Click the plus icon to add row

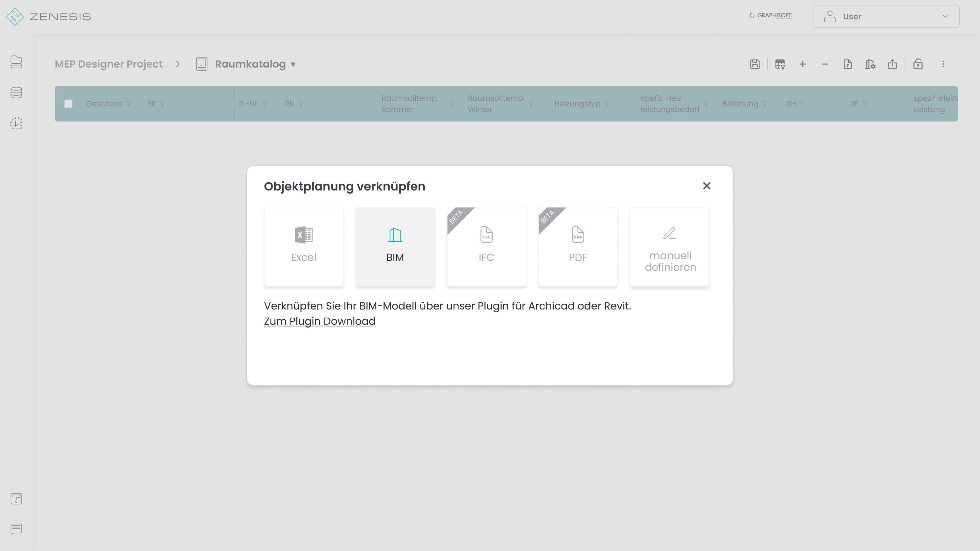[x=803, y=64]
